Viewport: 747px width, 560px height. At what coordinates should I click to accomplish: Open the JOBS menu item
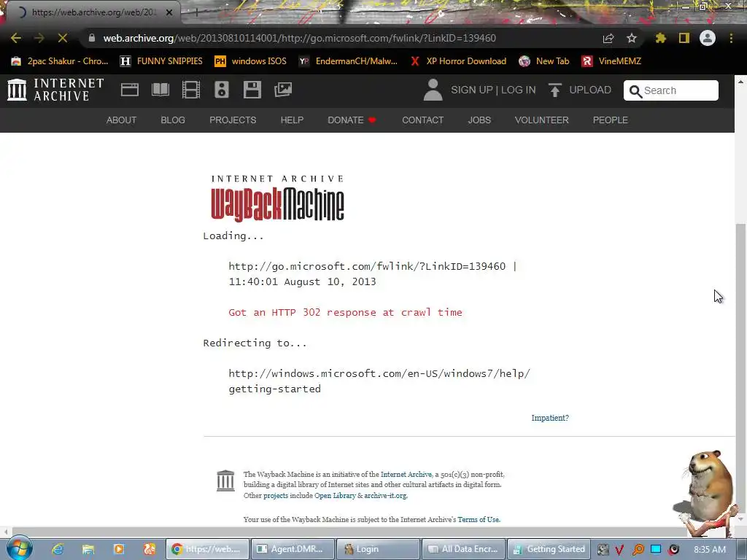(x=479, y=120)
